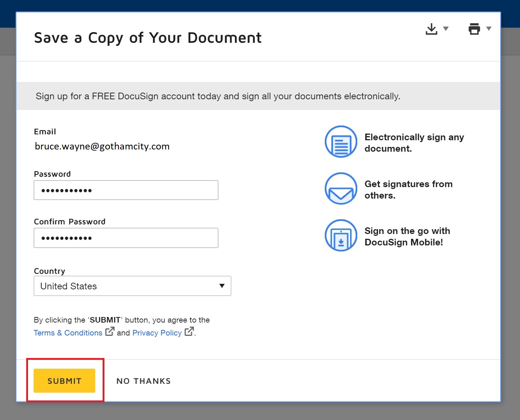This screenshot has width=520, height=420.
Task: Open the Country dropdown showing United States
Action: (x=132, y=286)
